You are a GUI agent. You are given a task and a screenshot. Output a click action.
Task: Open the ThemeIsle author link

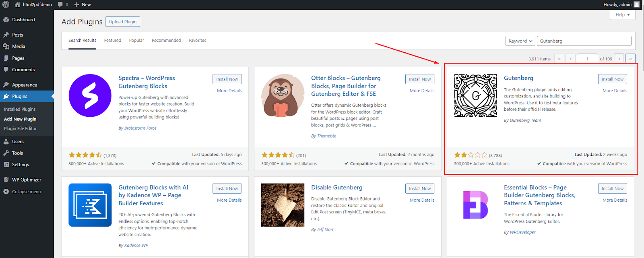[x=326, y=136]
